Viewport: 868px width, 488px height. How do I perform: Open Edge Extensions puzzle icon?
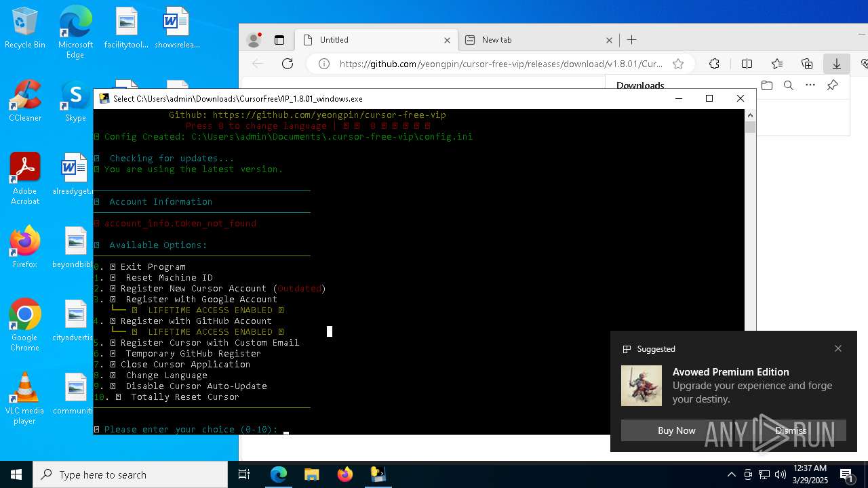click(x=714, y=64)
